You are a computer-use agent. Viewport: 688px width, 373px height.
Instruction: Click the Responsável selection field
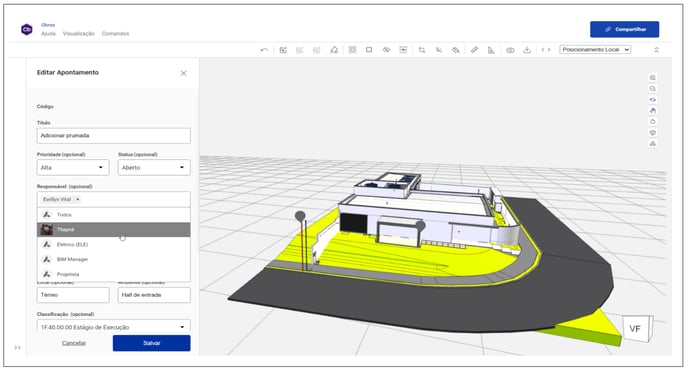(x=114, y=199)
